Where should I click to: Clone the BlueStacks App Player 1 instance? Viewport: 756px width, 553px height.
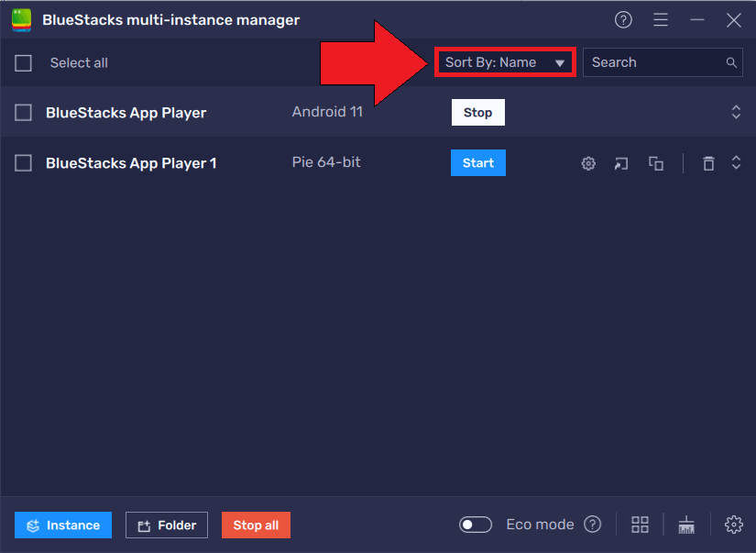point(655,162)
